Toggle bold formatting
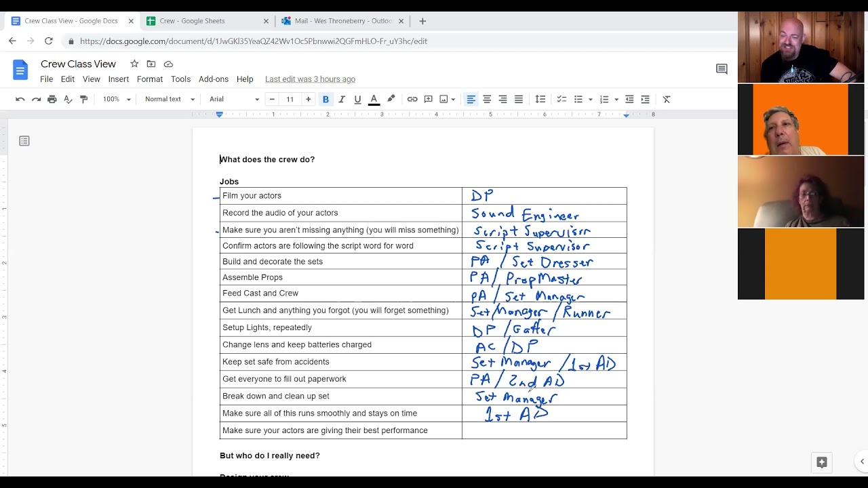 point(325,99)
